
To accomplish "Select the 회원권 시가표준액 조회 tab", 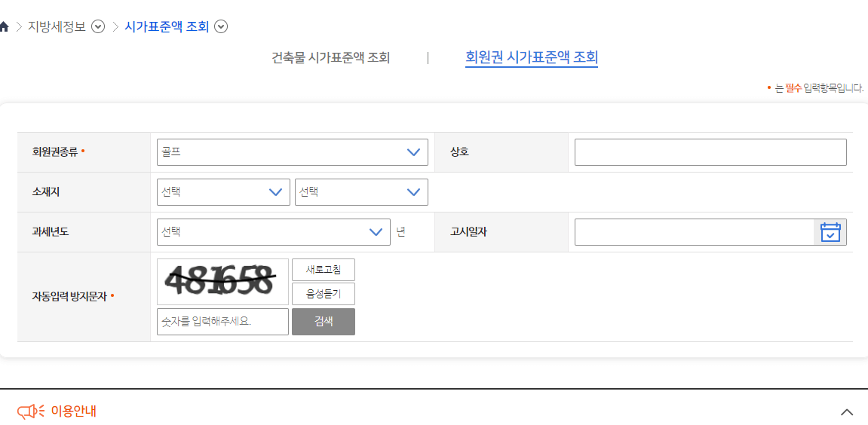I will (532, 57).
